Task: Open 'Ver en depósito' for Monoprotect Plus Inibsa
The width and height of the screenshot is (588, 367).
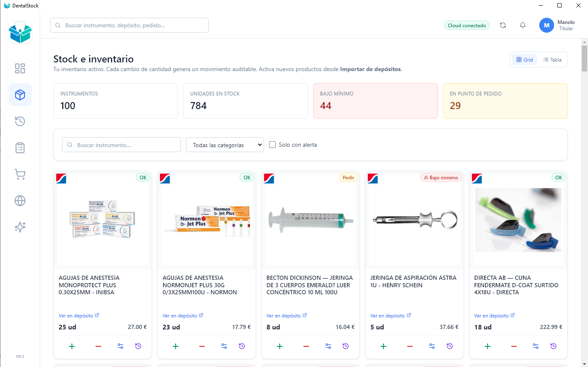Action: pos(79,316)
